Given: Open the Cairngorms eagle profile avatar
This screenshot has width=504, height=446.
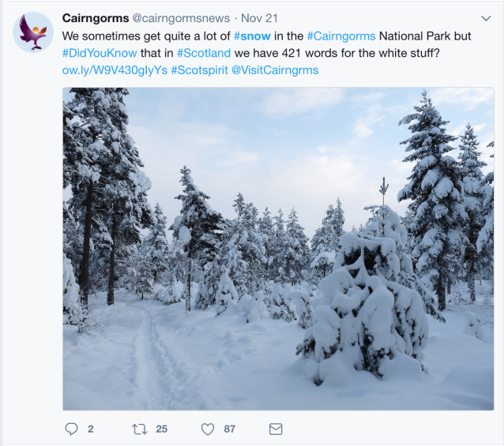Looking at the screenshot, I should pyautogui.click(x=33, y=32).
